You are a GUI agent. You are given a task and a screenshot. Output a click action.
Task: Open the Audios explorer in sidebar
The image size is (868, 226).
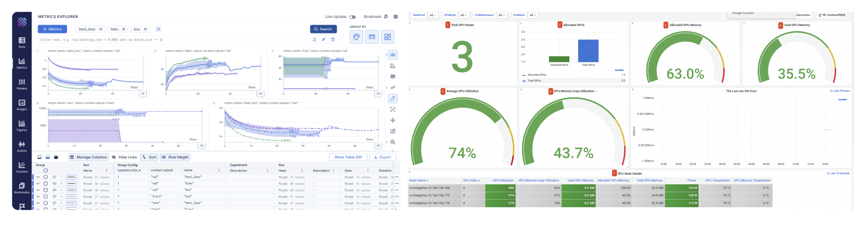click(22, 146)
